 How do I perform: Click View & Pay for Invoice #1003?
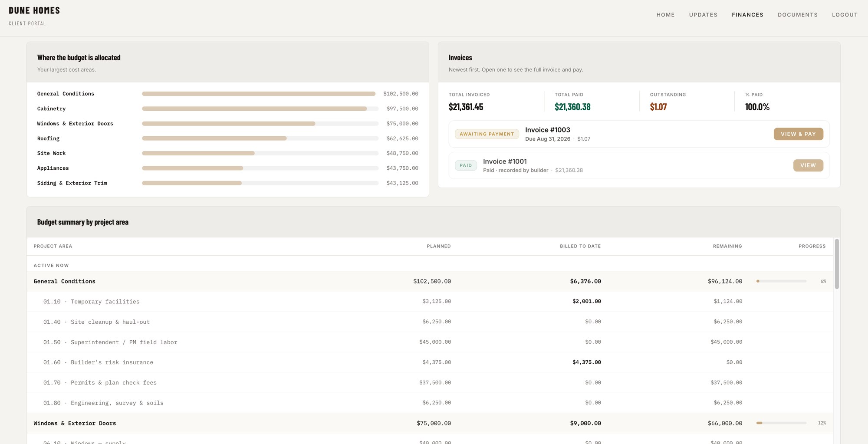798,134
